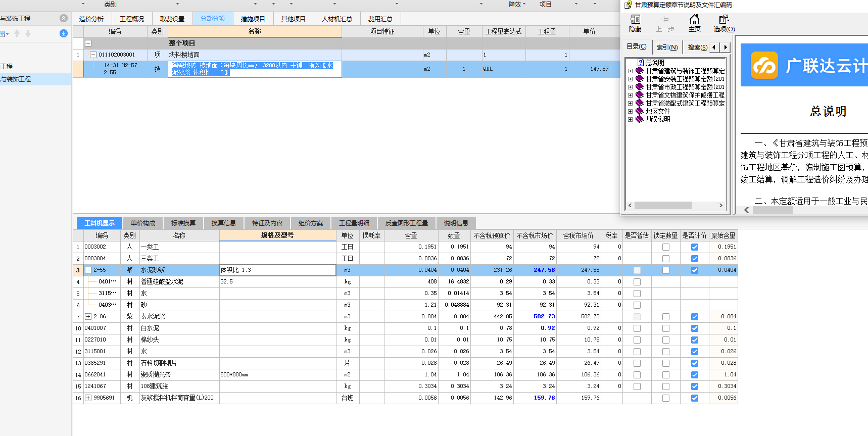Open the 取费设置 tab
This screenshot has width=868, height=436.
(172, 19)
